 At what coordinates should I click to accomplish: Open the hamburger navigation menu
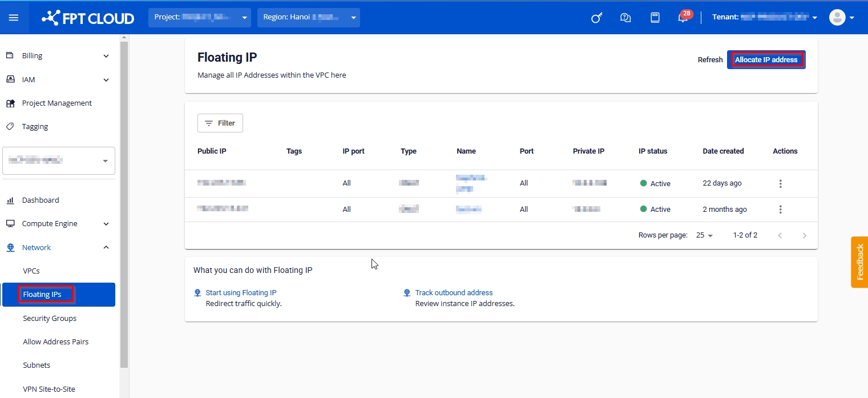point(14,18)
